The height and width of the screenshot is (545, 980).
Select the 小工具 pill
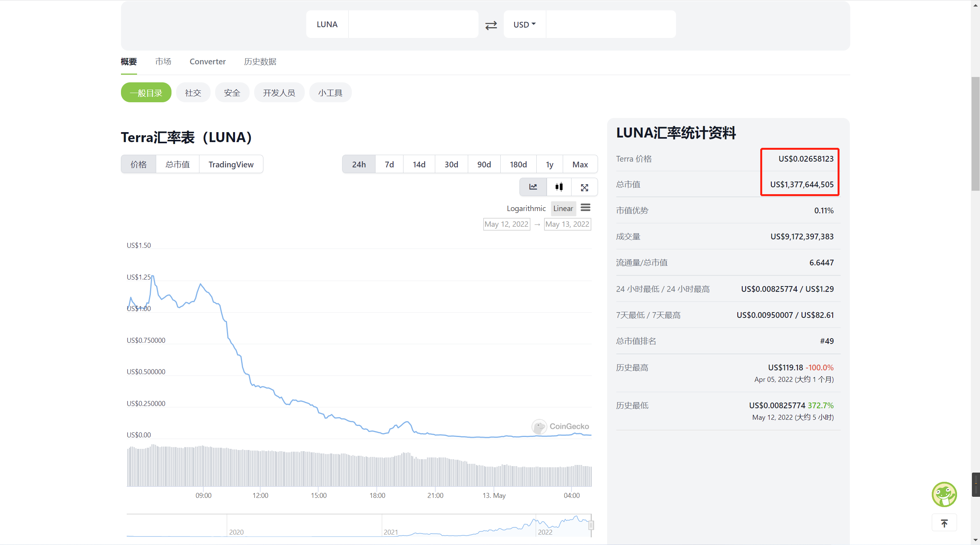(x=330, y=93)
